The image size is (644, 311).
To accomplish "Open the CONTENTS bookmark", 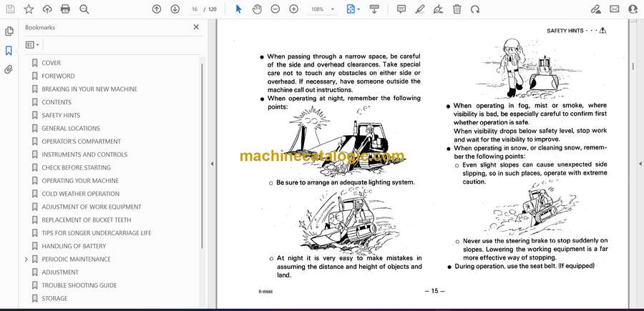I will tap(57, 102).
